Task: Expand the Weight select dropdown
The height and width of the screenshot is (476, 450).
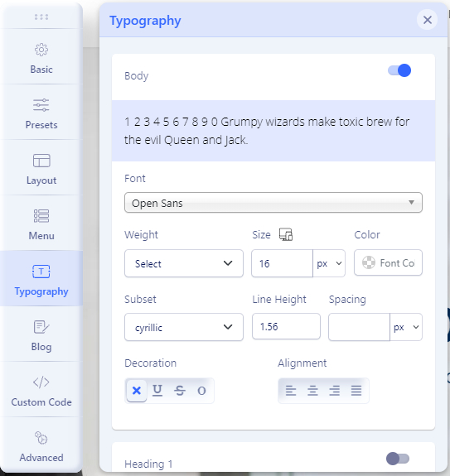Action: point(184,263)
